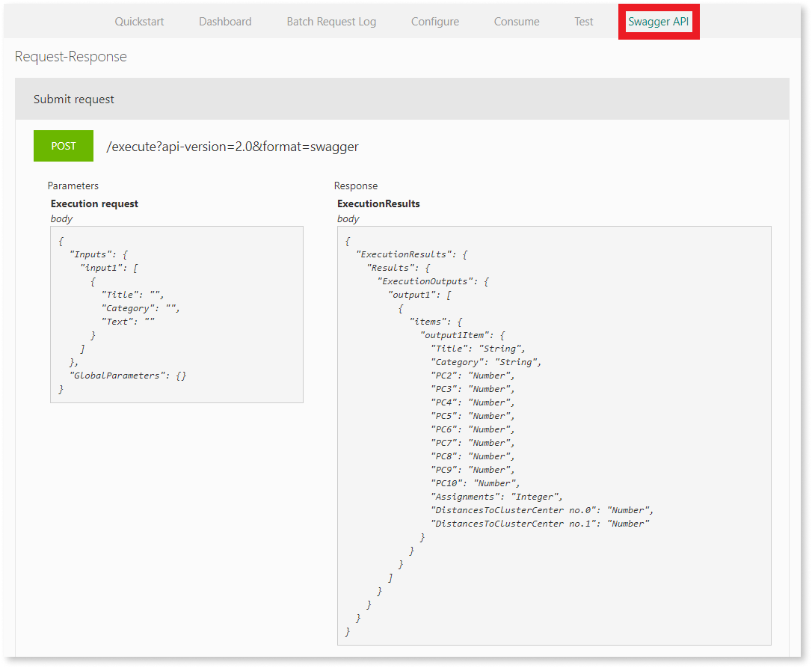Open the Consume tab
The width and height of the screenshot is (812, 668).
(x=516, y=21)
